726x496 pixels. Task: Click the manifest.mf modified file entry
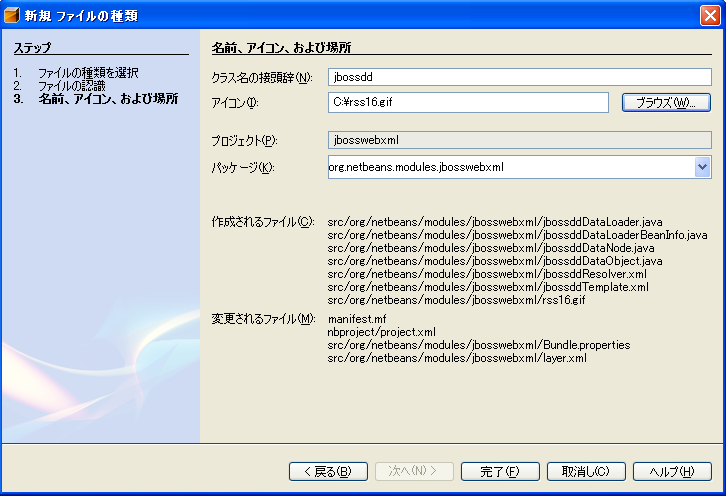tap(357, 319)
